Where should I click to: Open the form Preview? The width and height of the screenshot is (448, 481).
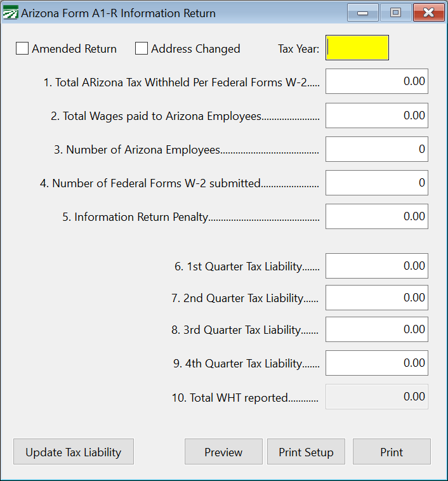pyautogui.click(x=223, y=452)
